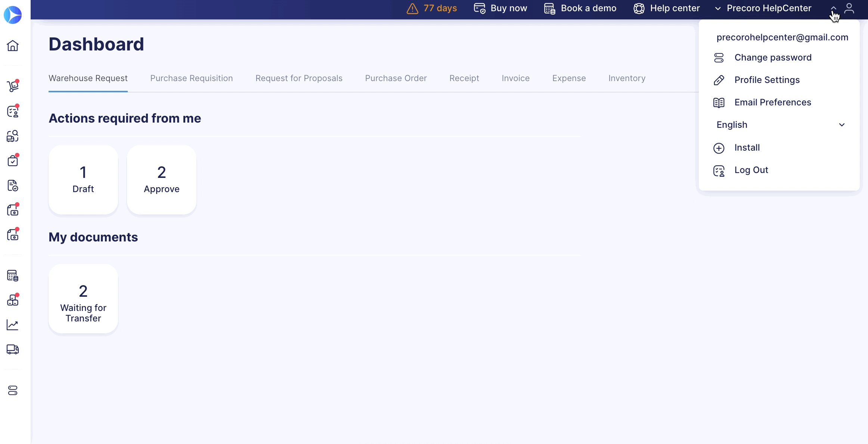This screenshot has width=868, height=444.
Task: Click the Actions required from me heading
Action: coord(125,118)
